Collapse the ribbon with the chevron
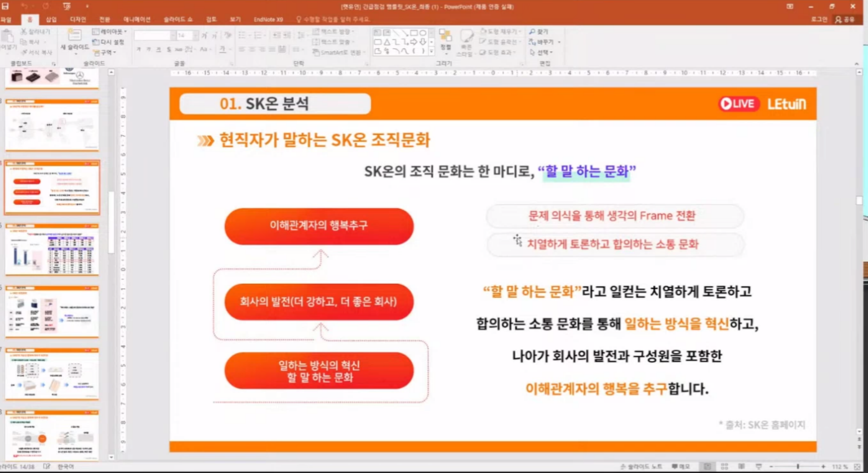Screen dimensions: 868x473 click(856, 64)
